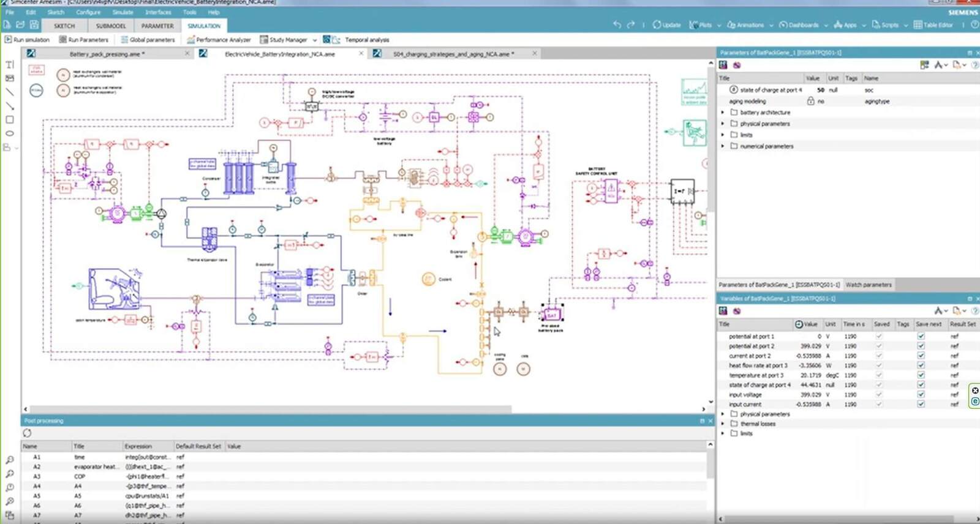980x524 pixels.
Task: Open the Study Manager dropdown arrow
Action: pyautogui.click(x=315, y=40)
